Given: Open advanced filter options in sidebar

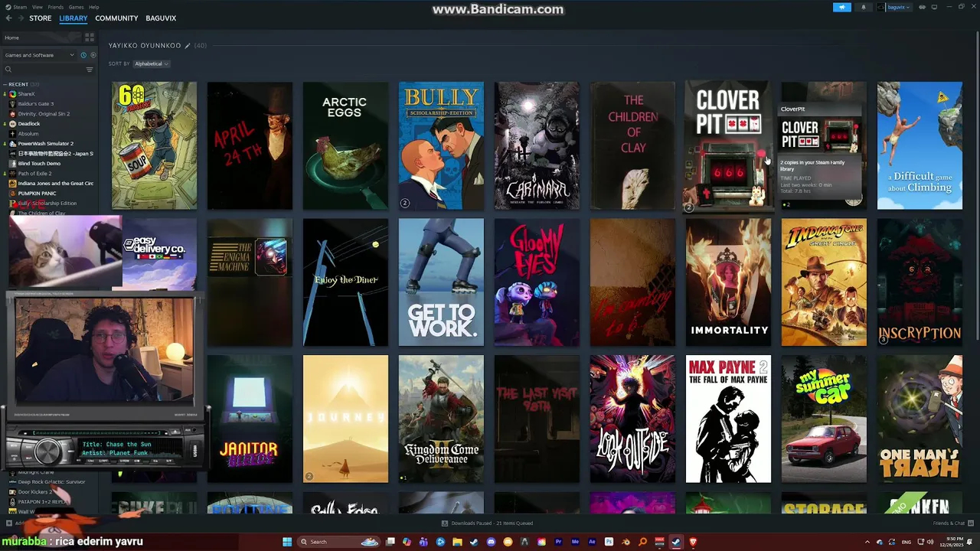Looking at the screenshot, I should pos(90,70).
